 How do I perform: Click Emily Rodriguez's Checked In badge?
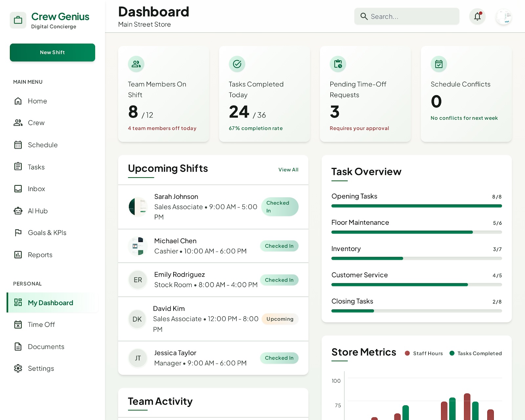279,280
